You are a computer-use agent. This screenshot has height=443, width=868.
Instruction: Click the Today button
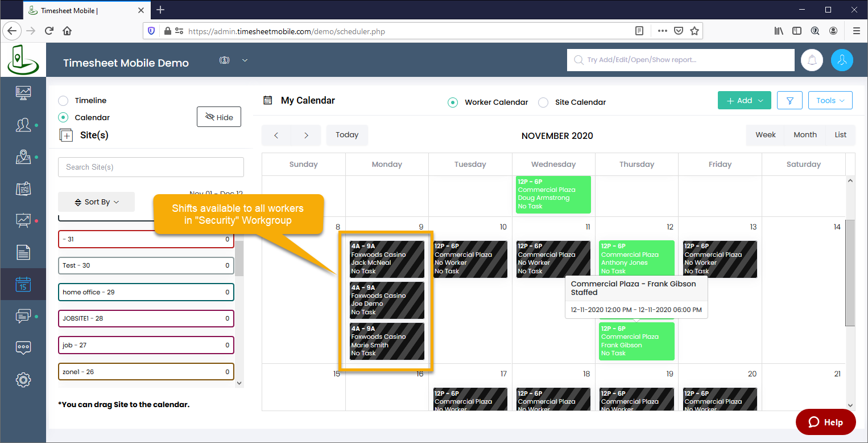coord(347,135)
